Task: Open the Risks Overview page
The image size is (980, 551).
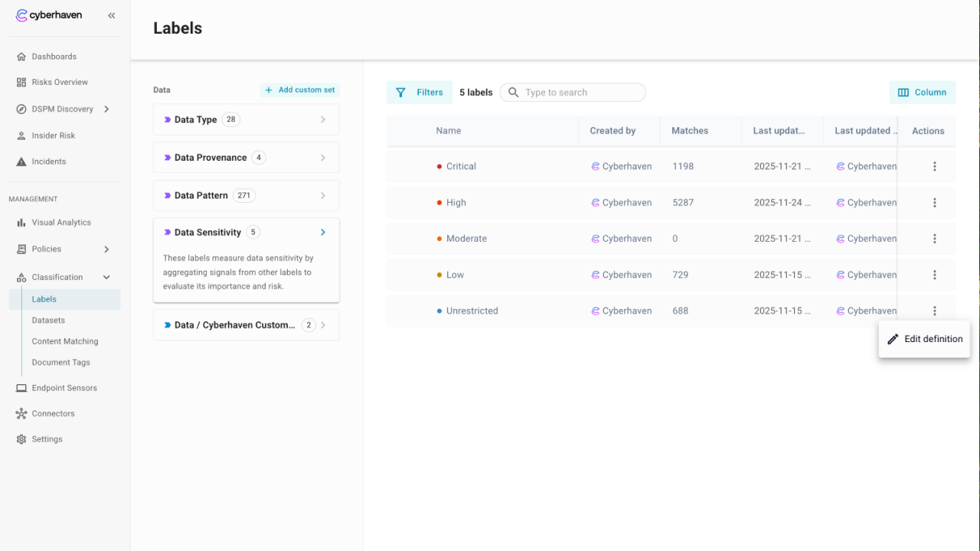Action: [x=59, y=82]
